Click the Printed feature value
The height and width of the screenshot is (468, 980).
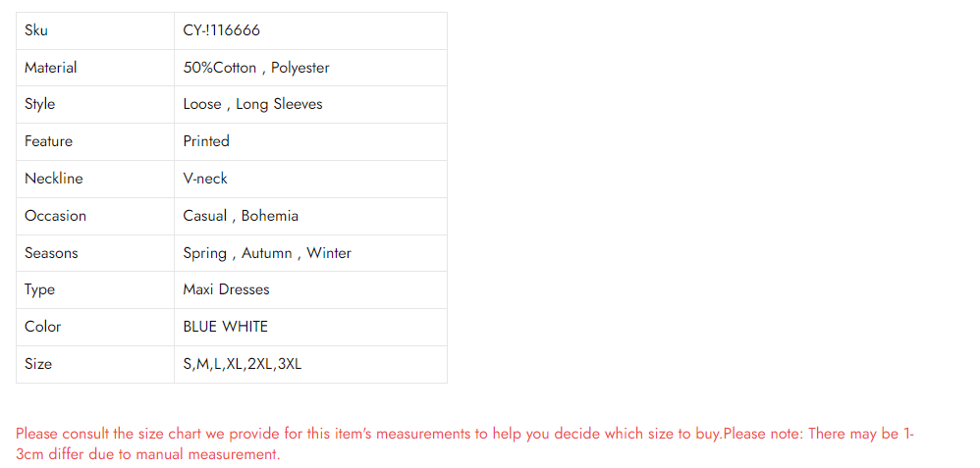tap(206, 141)
